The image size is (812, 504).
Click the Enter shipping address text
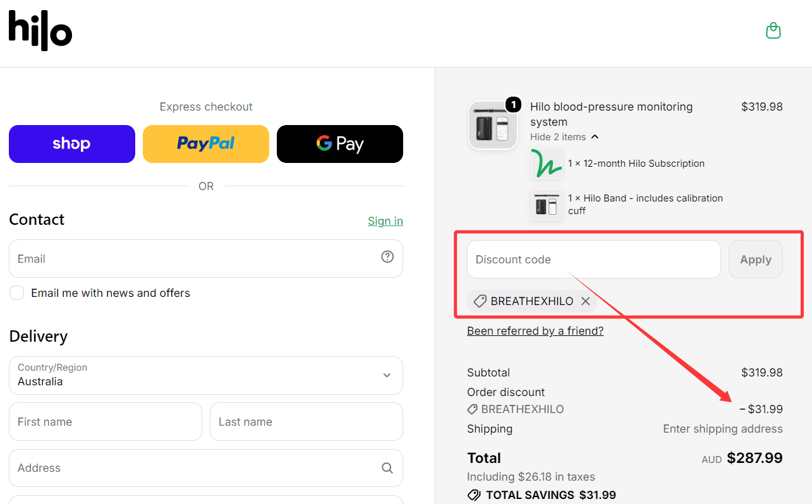(x=723, y=429)
